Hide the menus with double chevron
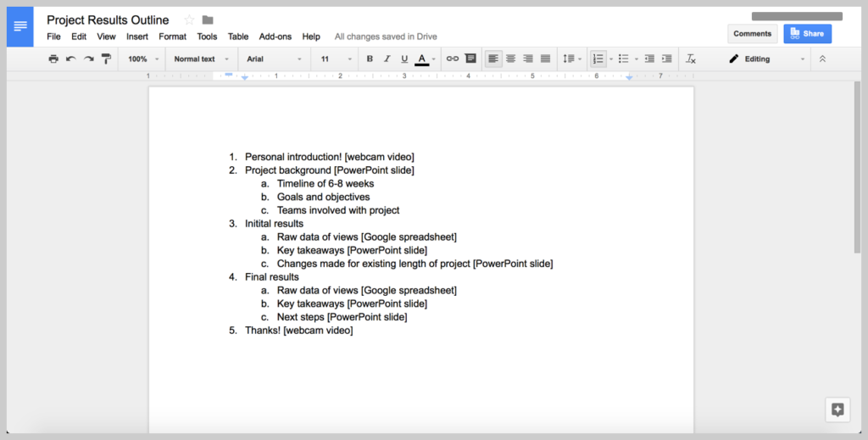The width and height of the screenshot is (868, 440). [822, 58]
